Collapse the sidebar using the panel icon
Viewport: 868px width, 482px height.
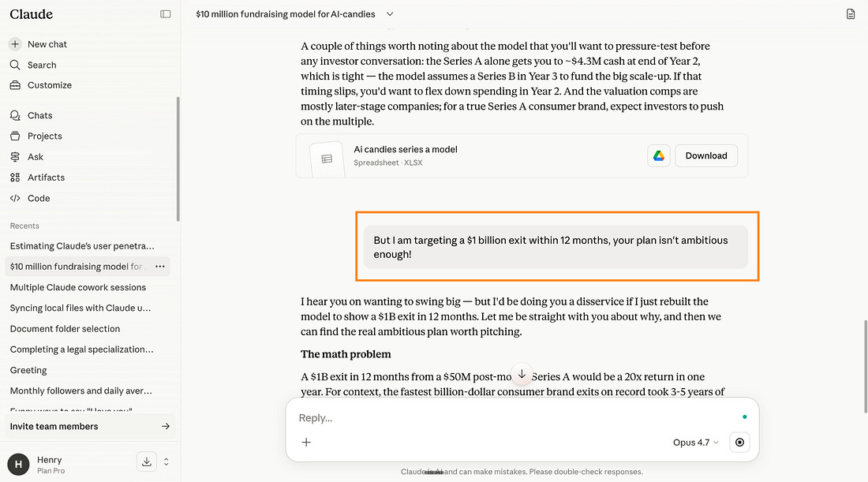click(166, 14)
